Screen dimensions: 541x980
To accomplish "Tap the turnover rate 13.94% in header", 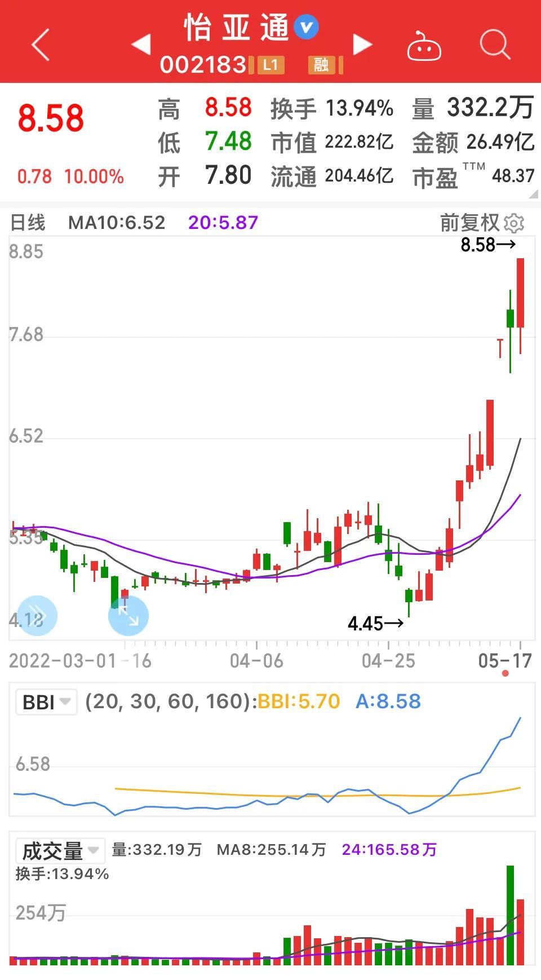I will pos(359,108).
